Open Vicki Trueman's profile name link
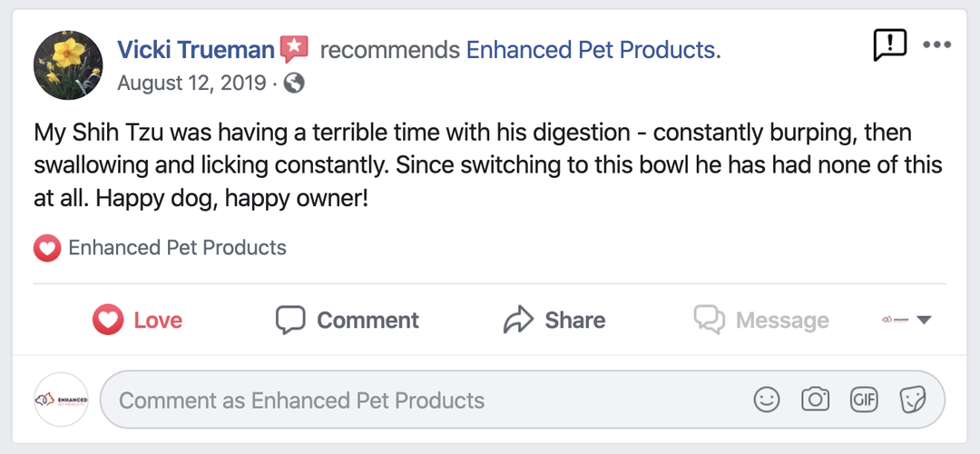Image resolution: width=980 pixels, height=454 pixels. click(x=196, y=49)
